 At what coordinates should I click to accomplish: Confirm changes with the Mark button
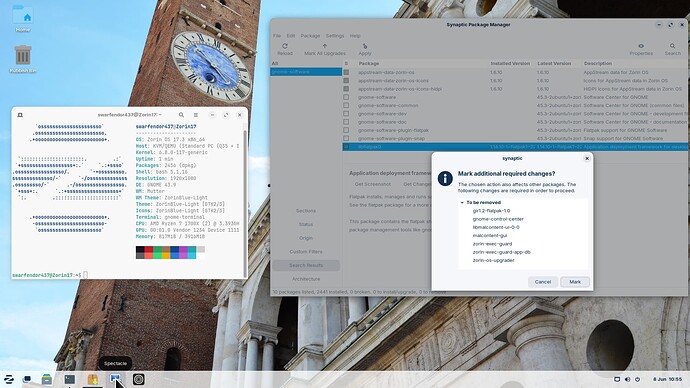coord(575,282)
